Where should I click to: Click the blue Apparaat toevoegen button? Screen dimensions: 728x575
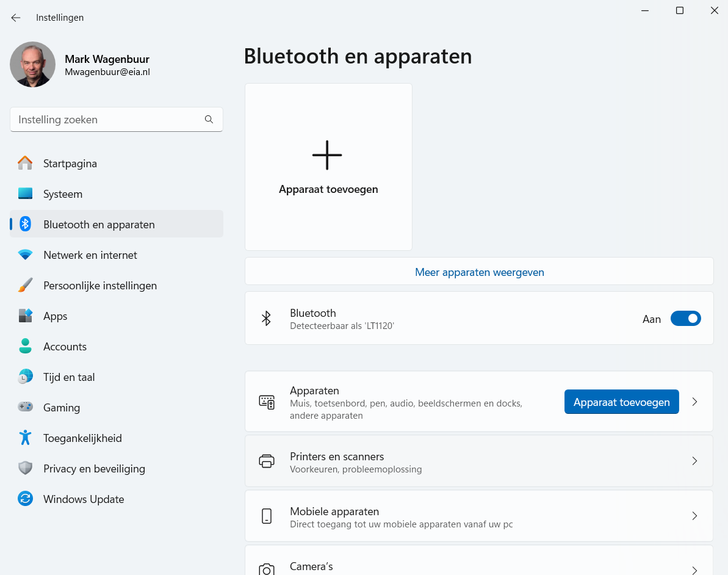tap(621, 402)
